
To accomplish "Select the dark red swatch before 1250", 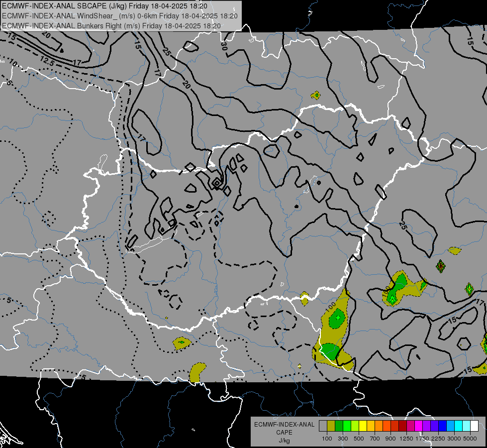I will click(402, 426).
